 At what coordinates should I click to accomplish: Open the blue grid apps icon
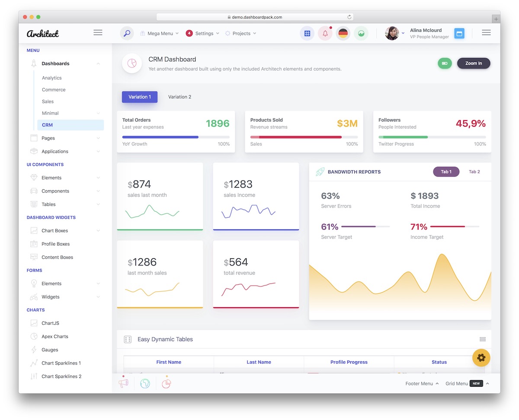[307, 33]
